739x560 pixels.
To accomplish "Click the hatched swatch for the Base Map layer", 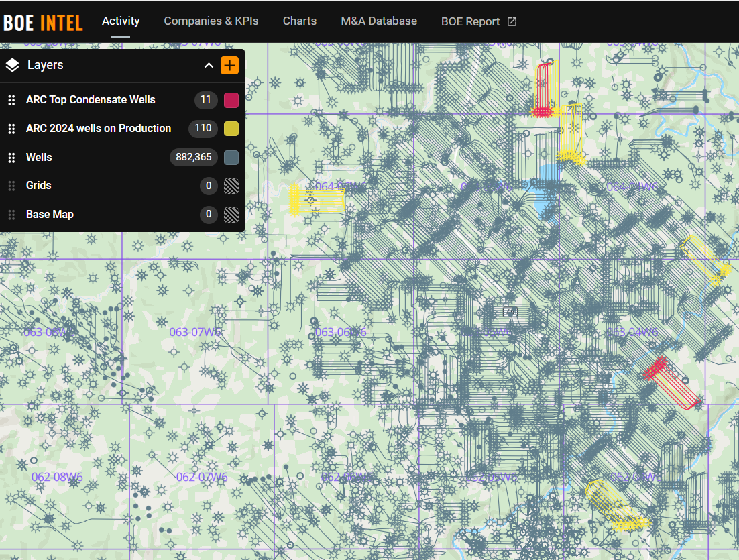I will tap(231, 215).
